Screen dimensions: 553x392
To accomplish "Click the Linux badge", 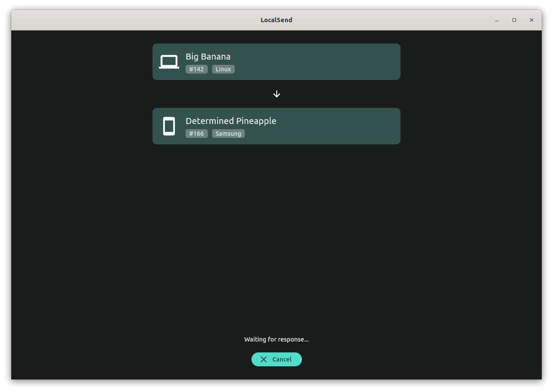I will 223,69.
